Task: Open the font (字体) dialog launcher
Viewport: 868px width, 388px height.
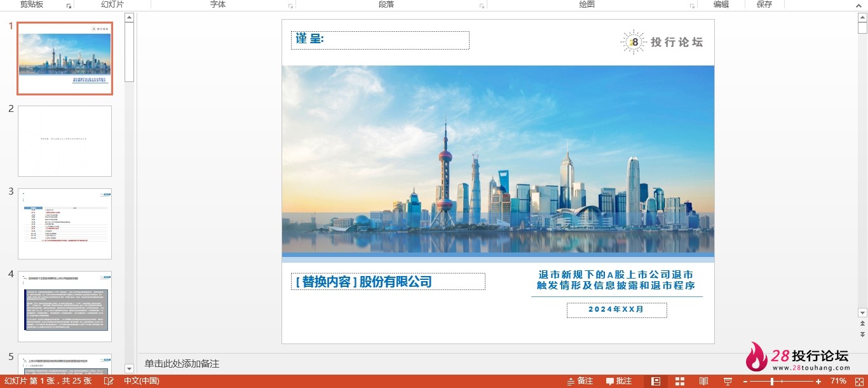Action: point(291,6)
